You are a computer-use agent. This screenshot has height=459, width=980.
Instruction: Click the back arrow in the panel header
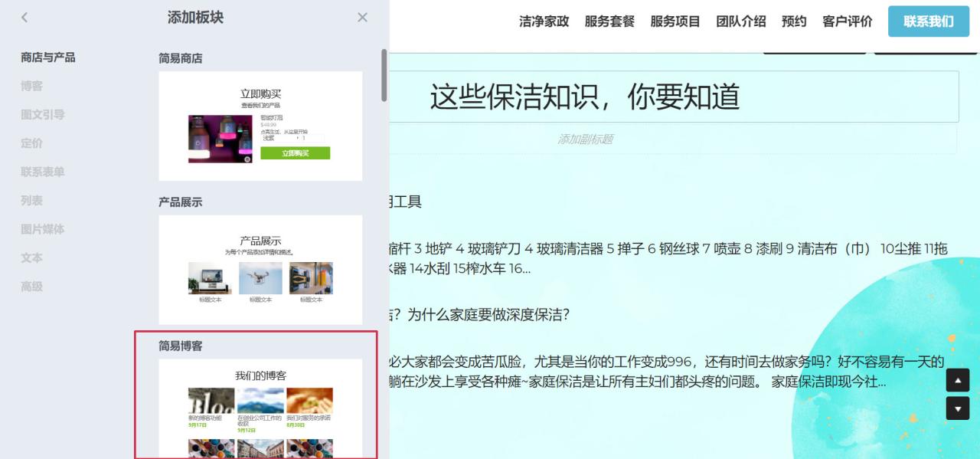(x=24, y=18)
